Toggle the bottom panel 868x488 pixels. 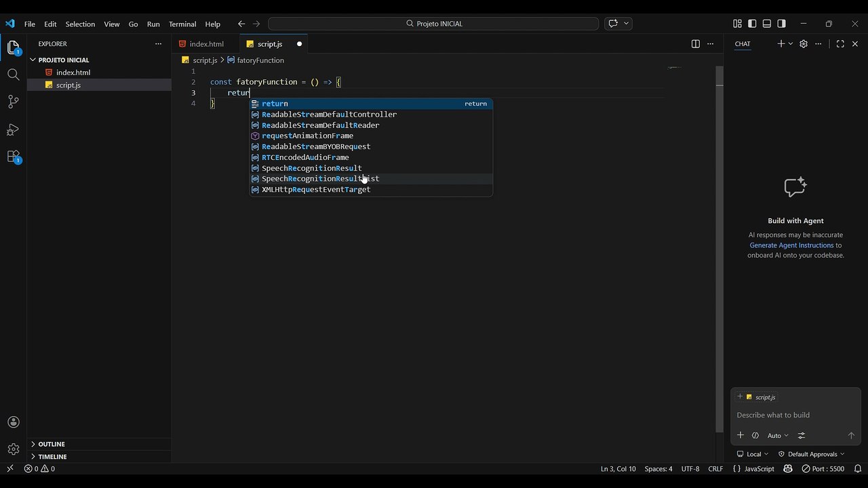pos(767,24)
